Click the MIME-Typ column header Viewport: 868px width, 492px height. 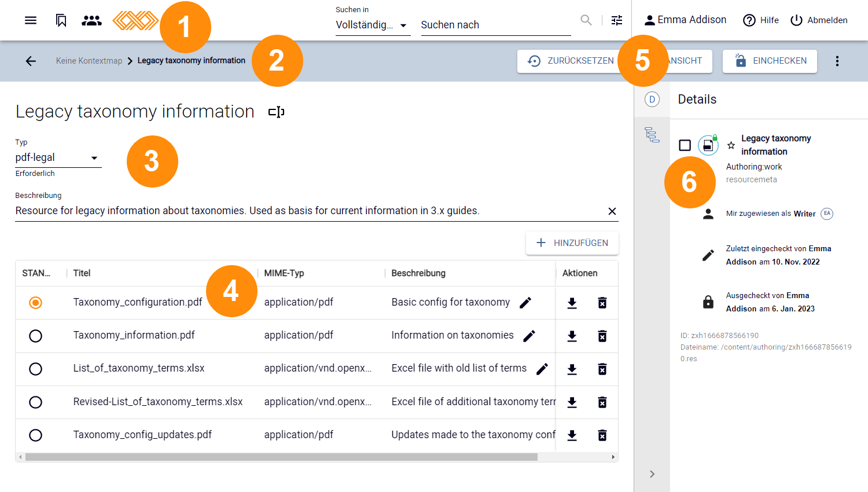[284, 273]
